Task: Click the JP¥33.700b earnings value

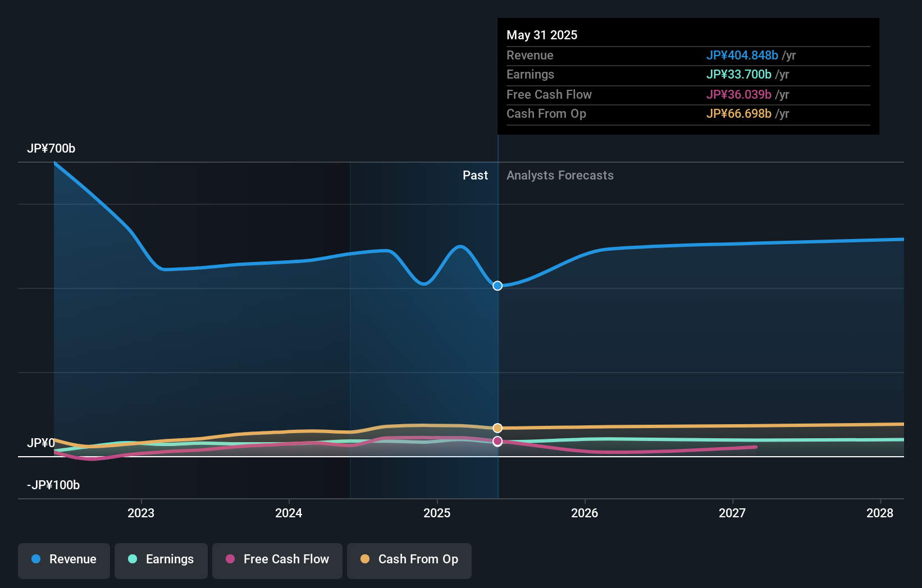Action: pyautogui.click(x=739, y=74)
